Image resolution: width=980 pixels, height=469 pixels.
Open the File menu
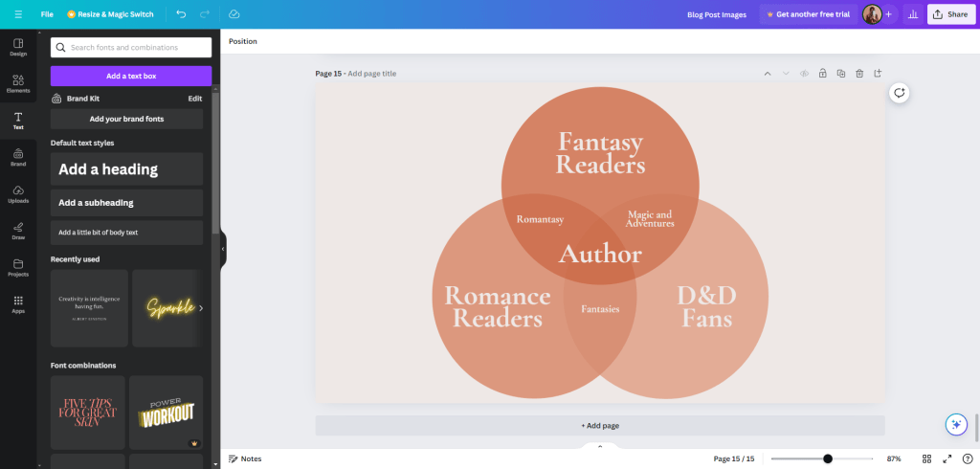(x=47, y=14)
